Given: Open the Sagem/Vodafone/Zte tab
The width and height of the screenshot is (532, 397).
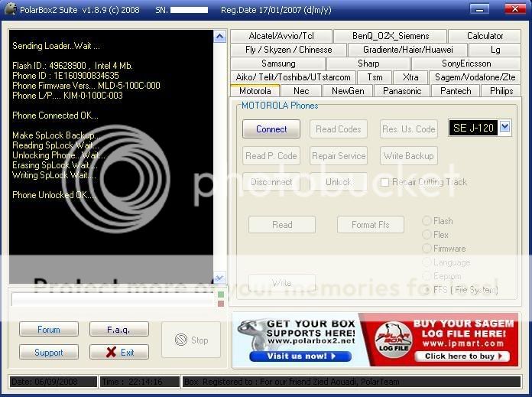Looking at the screenshot, I should tap(475, 77).
